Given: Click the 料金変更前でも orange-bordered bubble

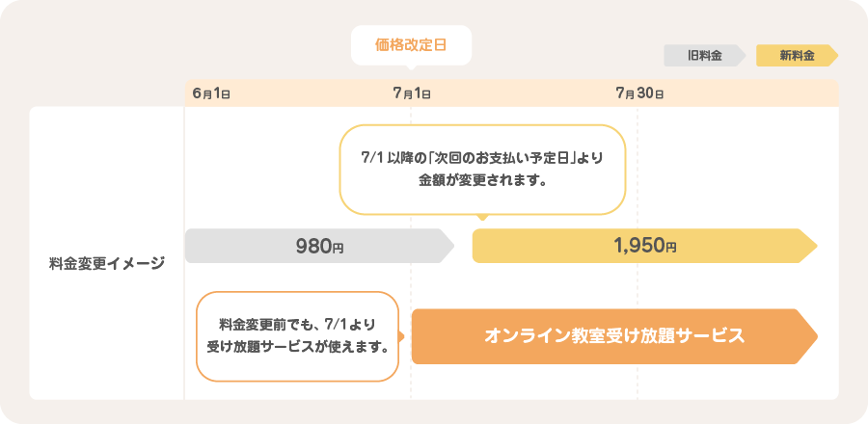Looking at the screenshot, I should coord(297,336).
